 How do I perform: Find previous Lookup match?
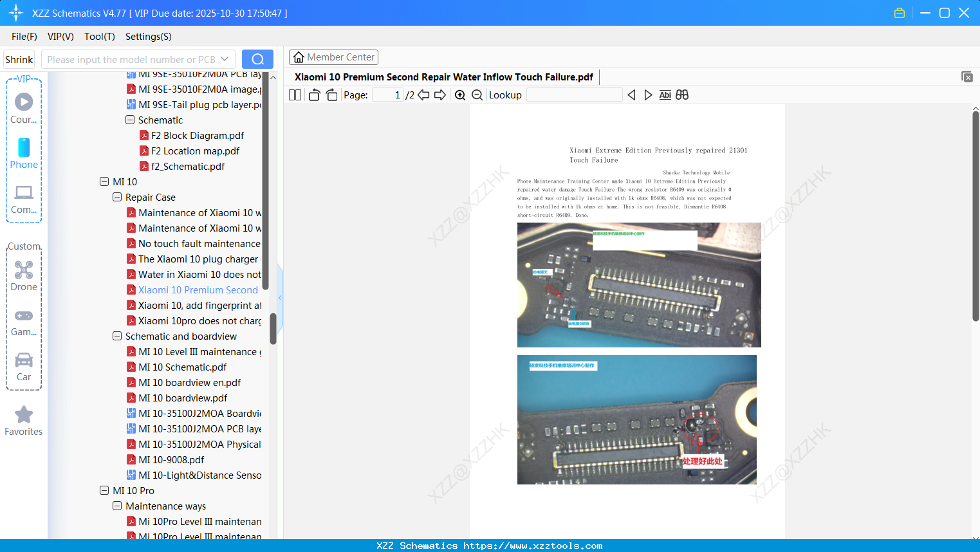pos(631,95)
